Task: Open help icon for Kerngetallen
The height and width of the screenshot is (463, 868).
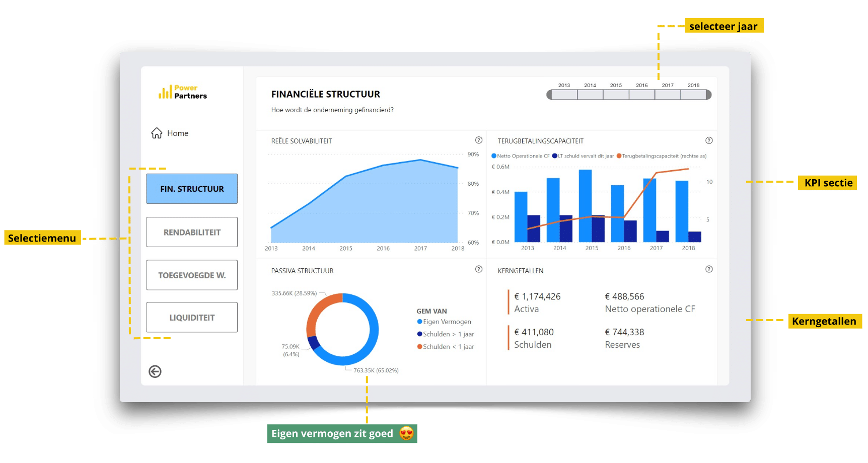Action: 709,269
